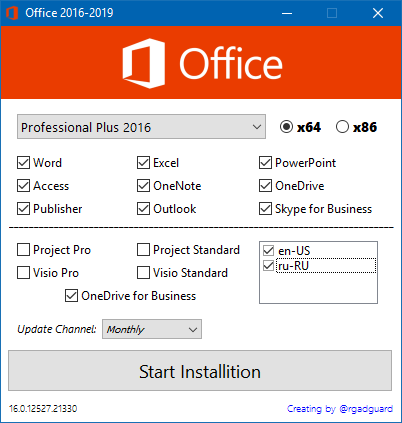Viewport: 402px width, 423px height.
Task: Disable the OneDrive checkbox
Action: [x=265, y=186]
